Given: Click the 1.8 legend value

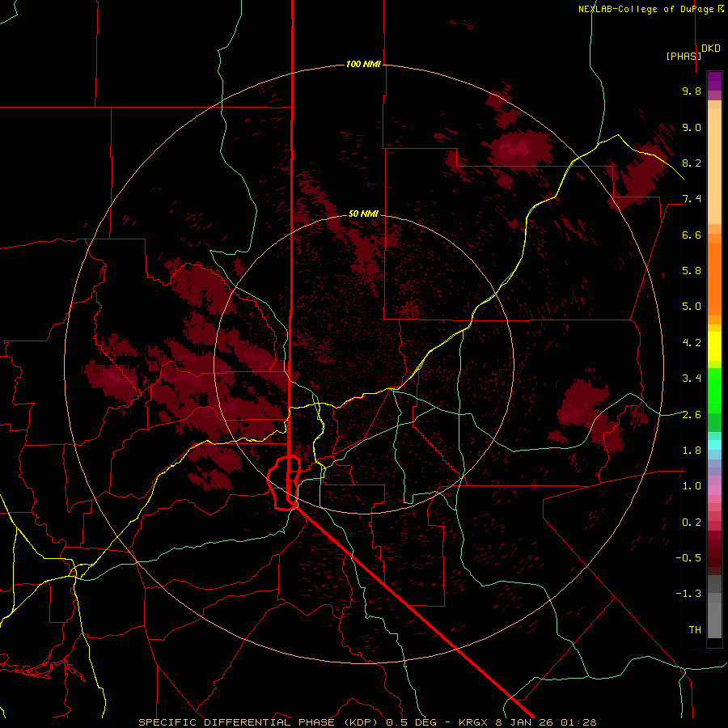Looking at the screenshot, I should [x=692, y=451].
